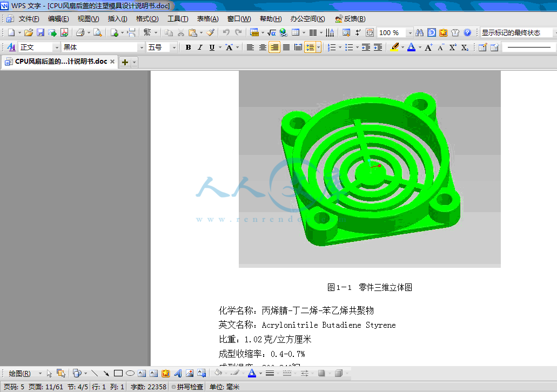Switch to the CPU风扇后盖 document tab

pyautogui.click(x=59, y=62)
